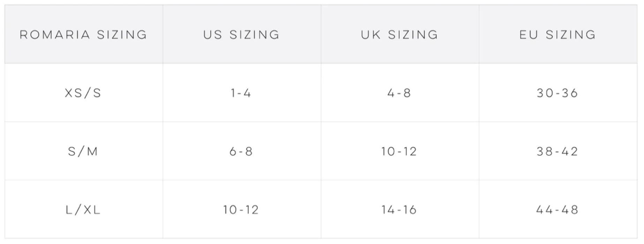Select the S/M size row label
Image resolution: width=644 pixels, height=244 pixels.
(83, 151)
